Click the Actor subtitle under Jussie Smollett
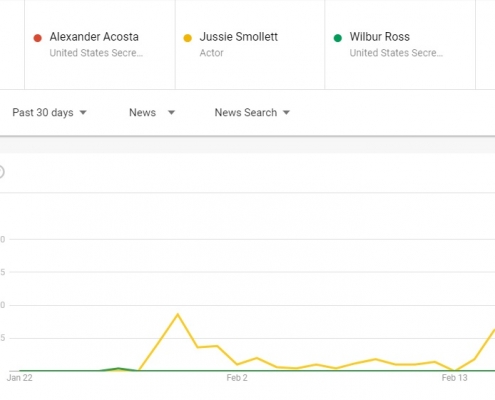The height and width of the screenshot is (400, 495). (x=211, y=53)
